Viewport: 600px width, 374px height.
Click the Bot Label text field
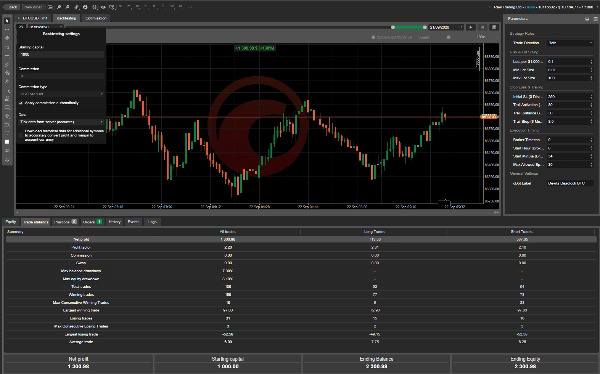pos(570,183)
